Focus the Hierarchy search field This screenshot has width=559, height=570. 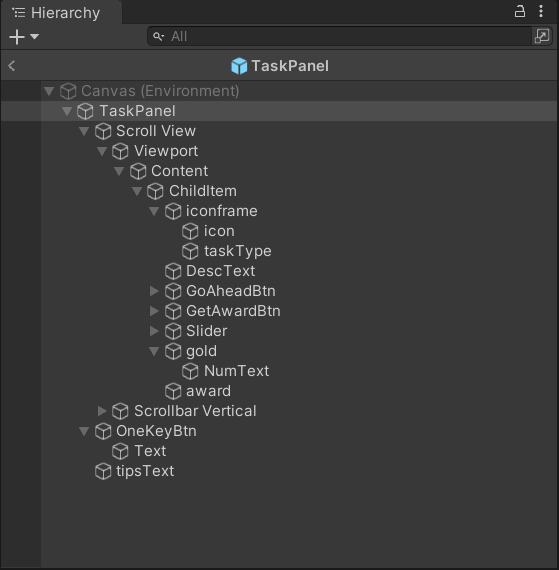point(339,36)
